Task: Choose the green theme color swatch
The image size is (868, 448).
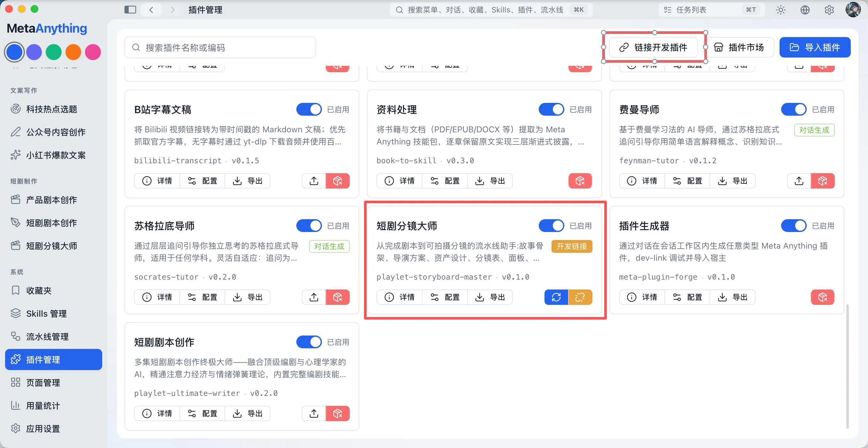Action: pyautogui.click(x=54, y=52)
